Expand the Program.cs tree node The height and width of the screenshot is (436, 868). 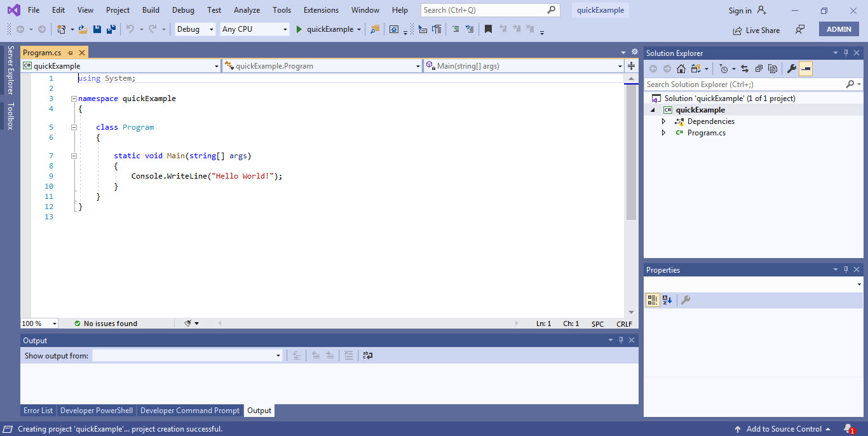pos(663,133)
